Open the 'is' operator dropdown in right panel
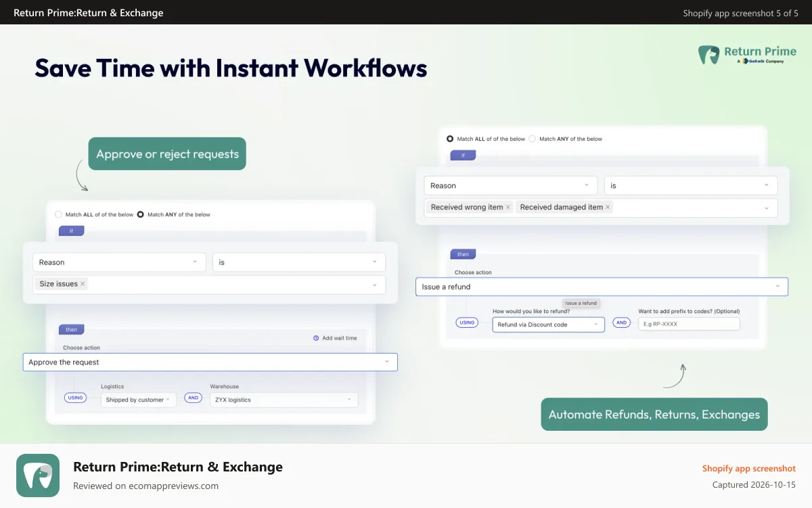This screenshot has height=508, width=812. (691, 186)
